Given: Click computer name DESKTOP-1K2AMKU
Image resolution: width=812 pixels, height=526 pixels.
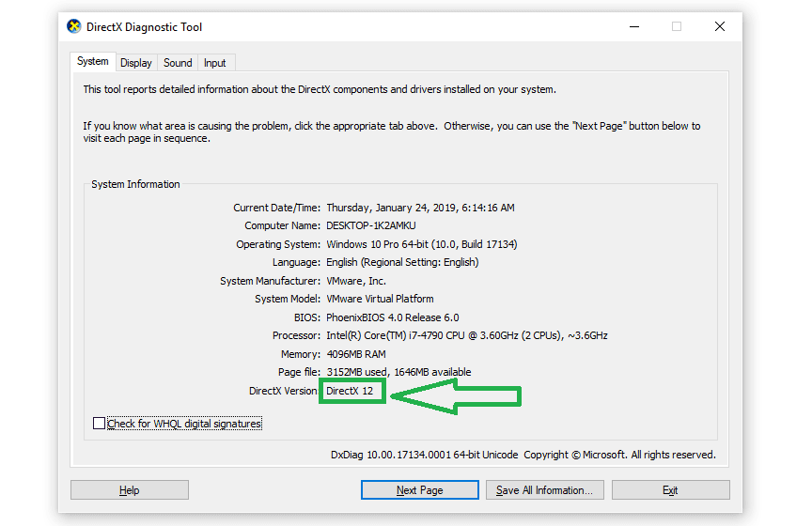Looking at the screenshot, I should point(371,225).
